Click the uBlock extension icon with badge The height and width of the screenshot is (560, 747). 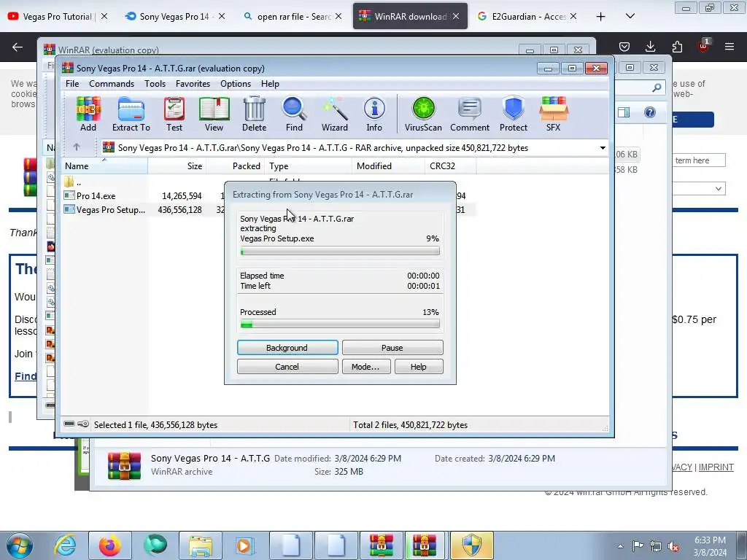pyautogui.click(x=704, y=45)
